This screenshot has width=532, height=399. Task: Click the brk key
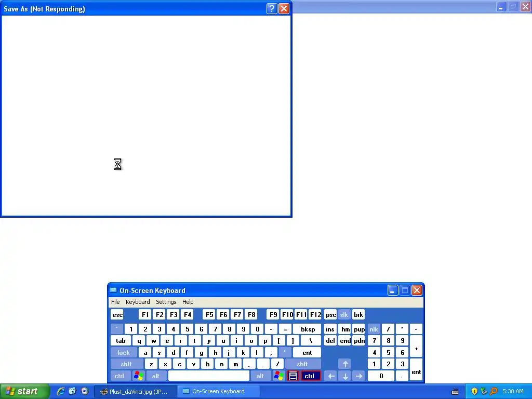coord(358,314)
